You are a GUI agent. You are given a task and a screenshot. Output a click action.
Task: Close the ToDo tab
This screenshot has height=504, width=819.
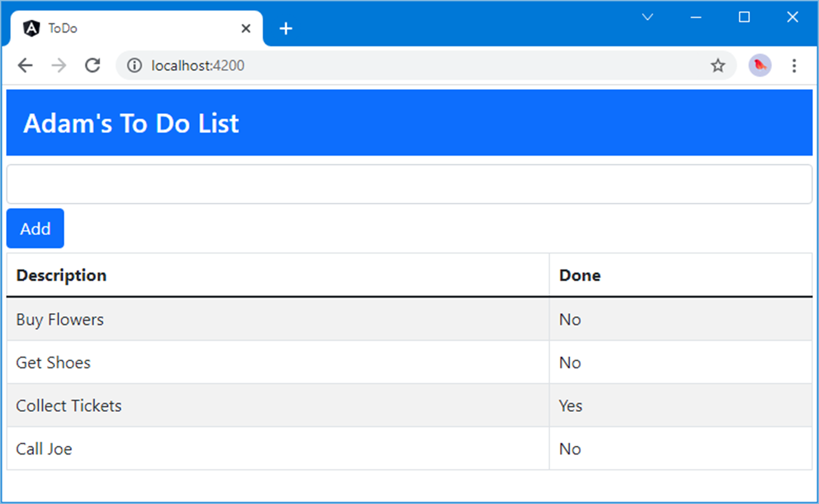pos(246,29)
